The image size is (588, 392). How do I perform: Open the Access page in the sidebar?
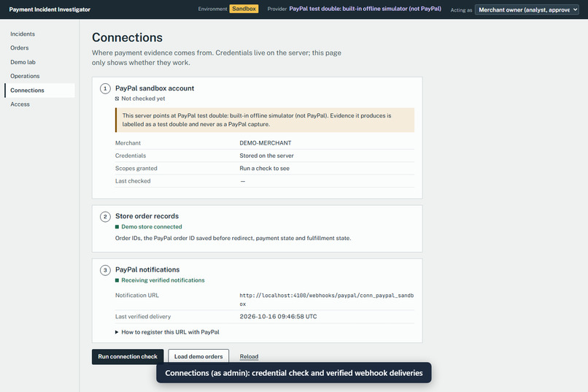tap(20, 104)
